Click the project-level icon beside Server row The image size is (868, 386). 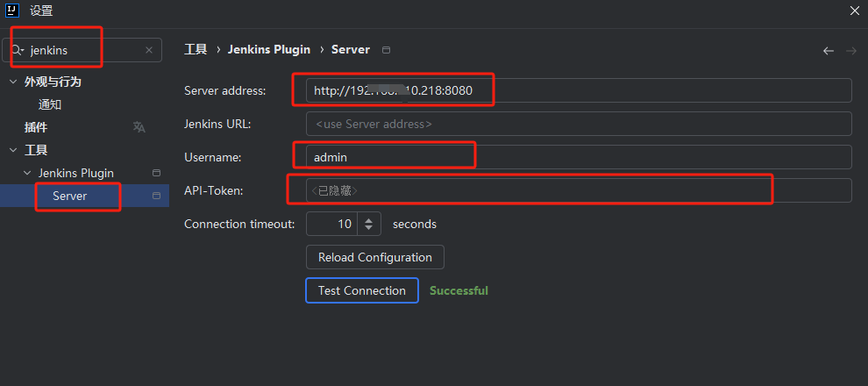(157, 196)
